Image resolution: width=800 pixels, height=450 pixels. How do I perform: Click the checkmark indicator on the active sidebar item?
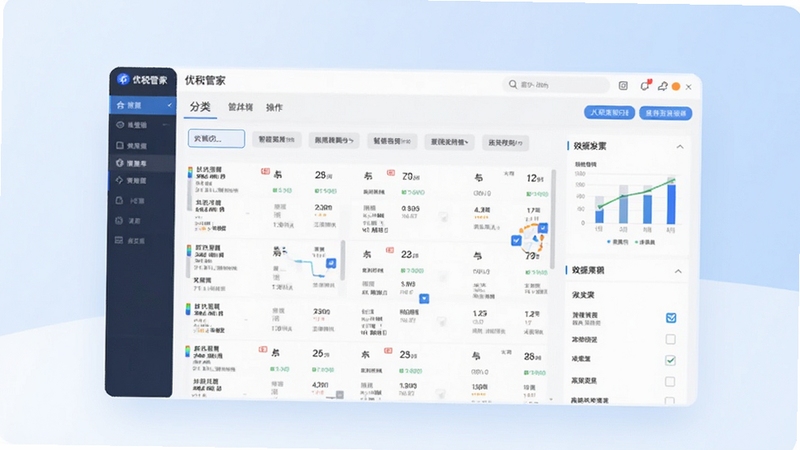pyautogui.click(x=169, y=105)
